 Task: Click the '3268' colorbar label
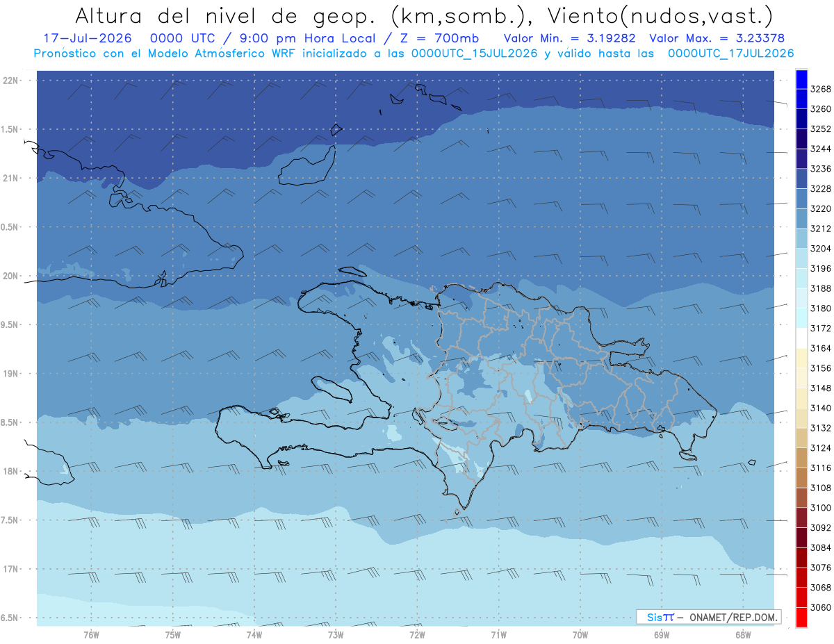point(821,89)
